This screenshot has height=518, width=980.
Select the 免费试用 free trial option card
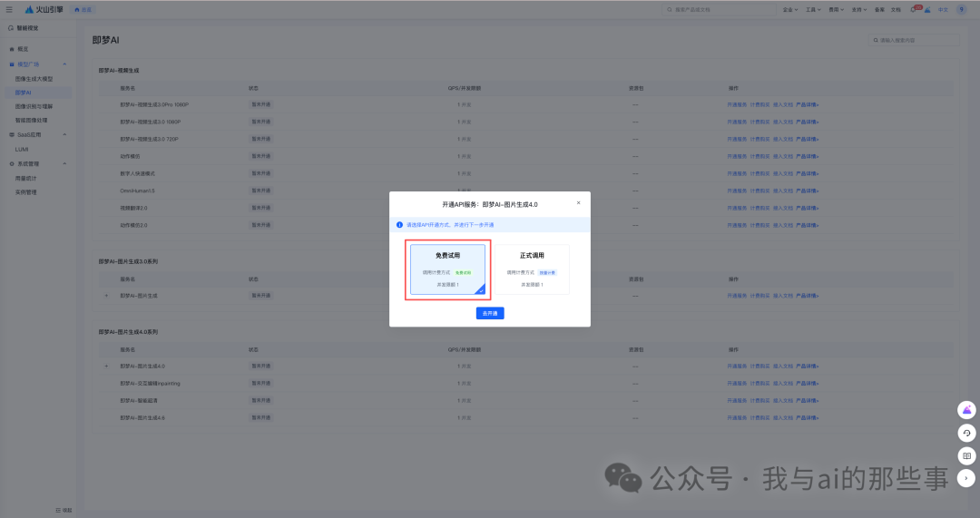tap(447, 269)
